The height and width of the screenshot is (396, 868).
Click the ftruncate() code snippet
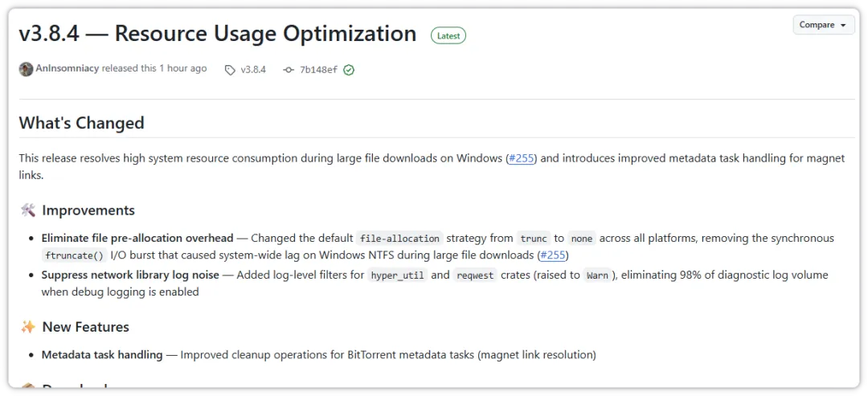coord(74,255)
